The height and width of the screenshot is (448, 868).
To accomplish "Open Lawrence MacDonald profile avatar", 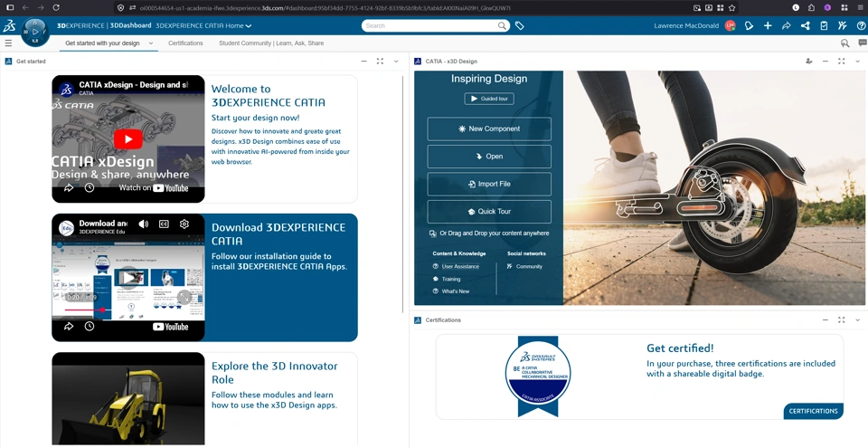I will click(x=731, y=25).
